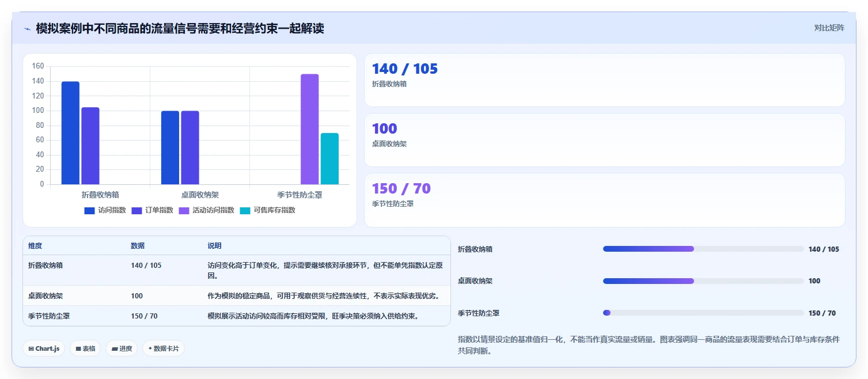868x379 pixels.
Task: Open the 150 / 70 data card
Action: [604, 200]
